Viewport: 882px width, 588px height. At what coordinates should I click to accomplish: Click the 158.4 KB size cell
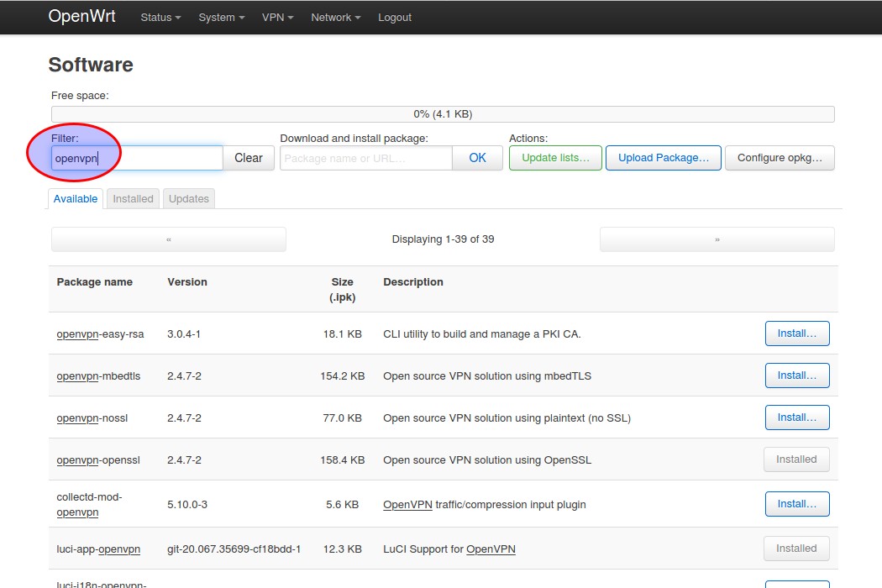(342, 460)
